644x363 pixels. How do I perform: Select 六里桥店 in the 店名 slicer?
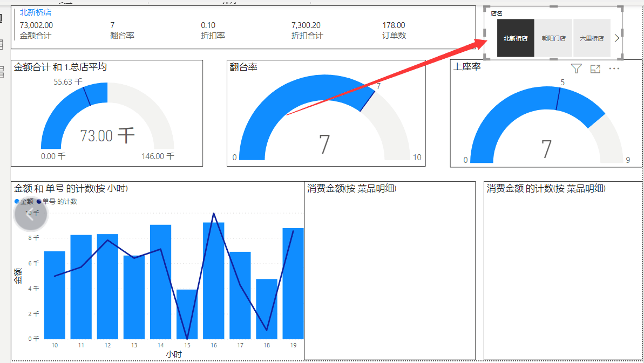[592, 38]
